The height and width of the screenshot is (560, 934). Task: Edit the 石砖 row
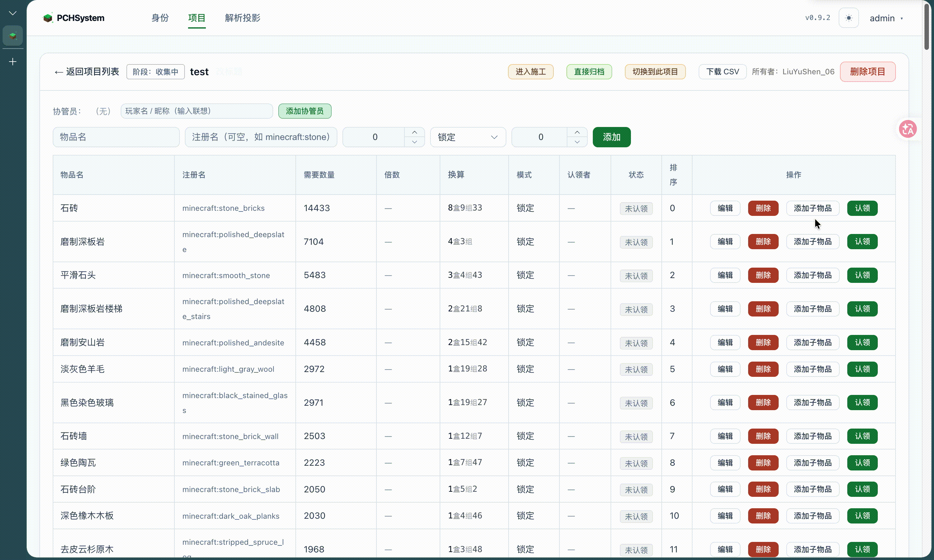(725, 208)
